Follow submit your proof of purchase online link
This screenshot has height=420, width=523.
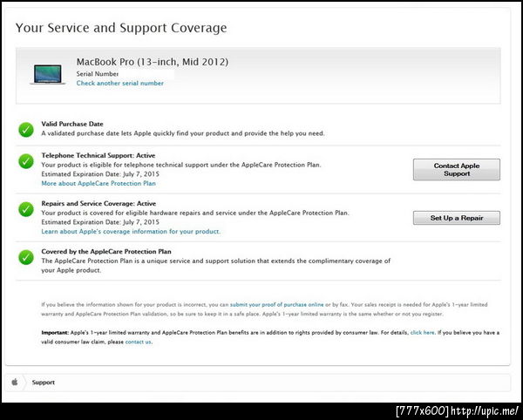(277, 304)
